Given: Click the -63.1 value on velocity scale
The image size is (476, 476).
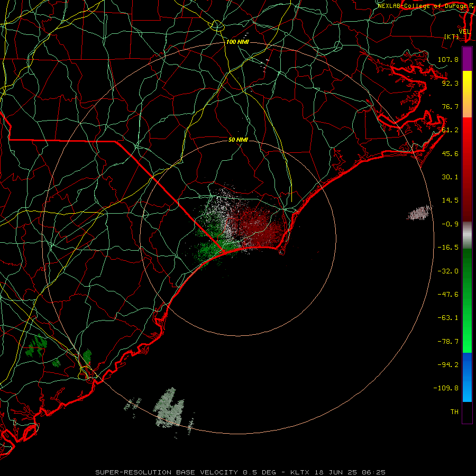Looking at the screenshot, I should pos(448,318).
